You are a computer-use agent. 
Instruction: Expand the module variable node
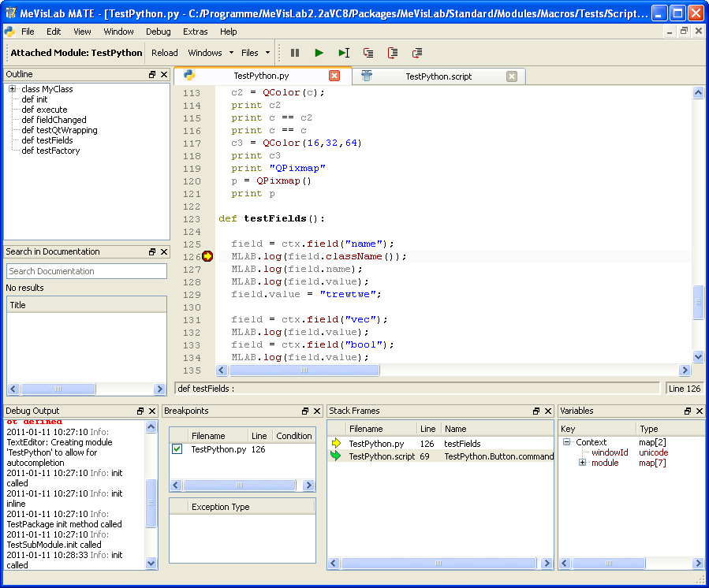(x=582, y=463)
